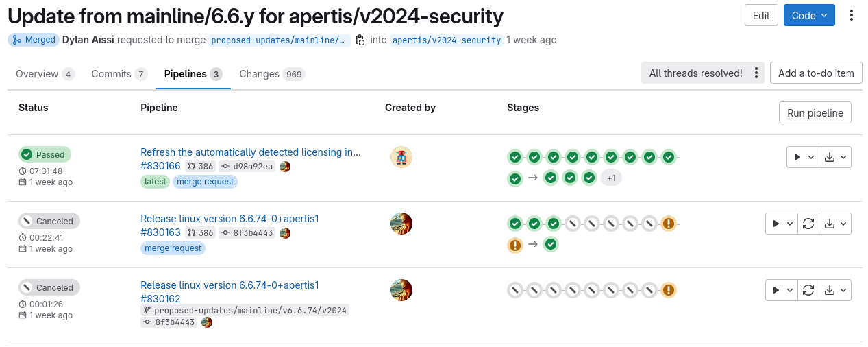Copy the source branch name icon
The image size is (868, 347).
pos(360,40)
